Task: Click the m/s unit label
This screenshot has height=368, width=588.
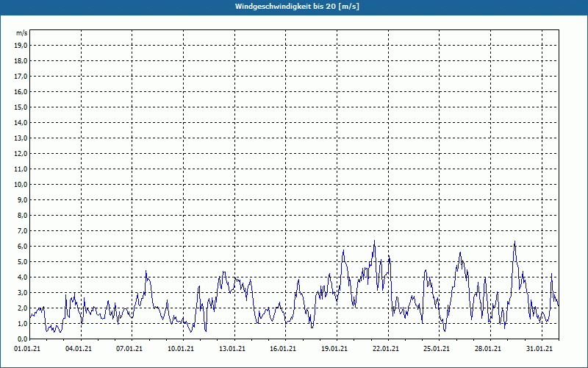Action: point(21,33)
